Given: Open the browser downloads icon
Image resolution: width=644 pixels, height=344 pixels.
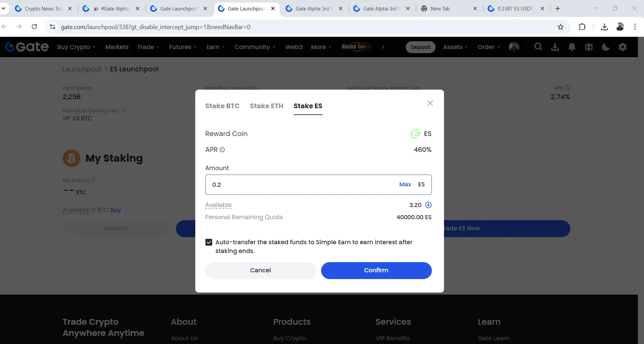Looking at the screenshot, I should click(x=604, y=27).
